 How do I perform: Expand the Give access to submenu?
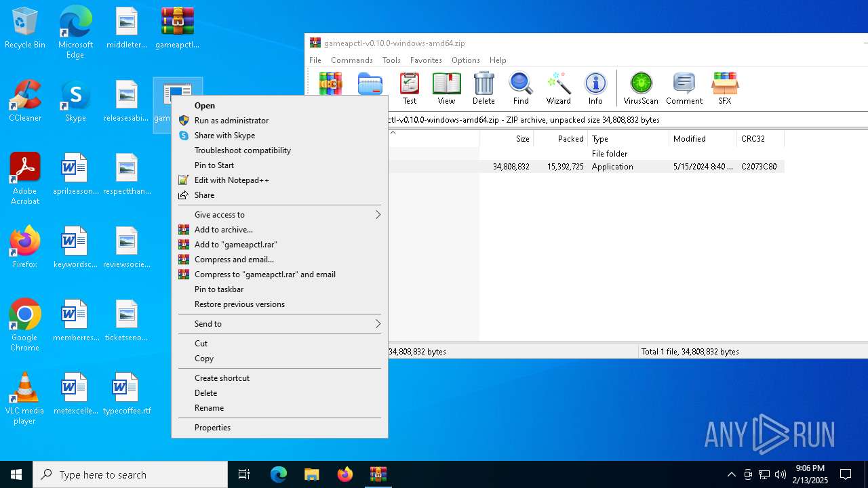(280, 215)
